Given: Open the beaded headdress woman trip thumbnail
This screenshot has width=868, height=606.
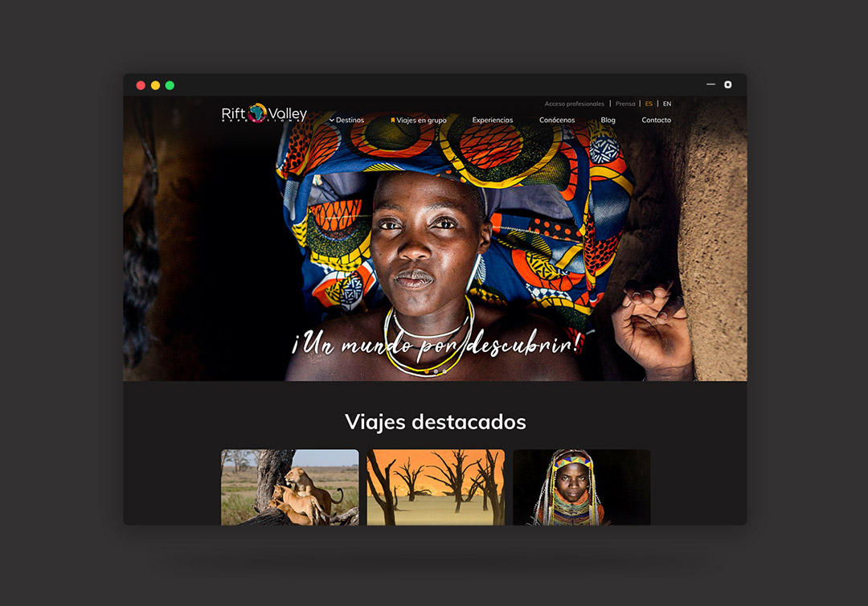Looking at the screenshot, I should [582, 487].
